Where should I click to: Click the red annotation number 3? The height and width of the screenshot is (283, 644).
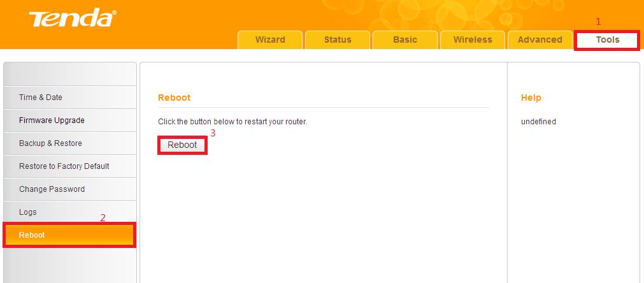click(213, 133)
